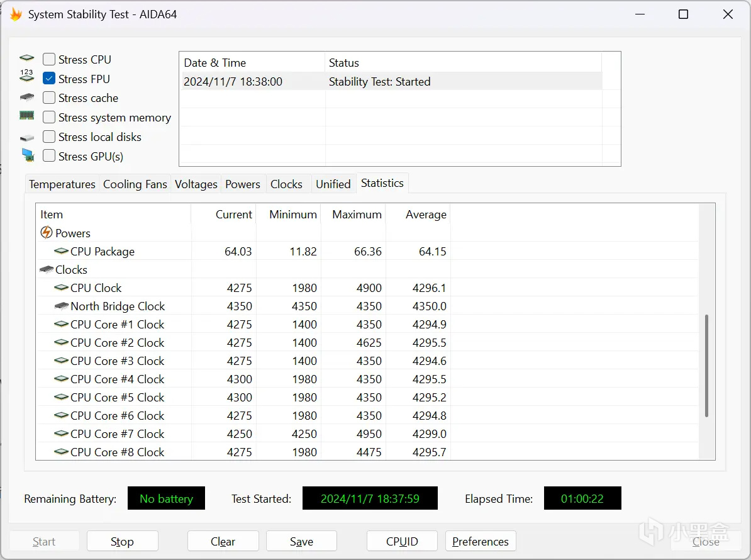Click the chip icon of CPU Core #8 Clock
This screenshot has width=751, height=560.
[x=61, y=451]
